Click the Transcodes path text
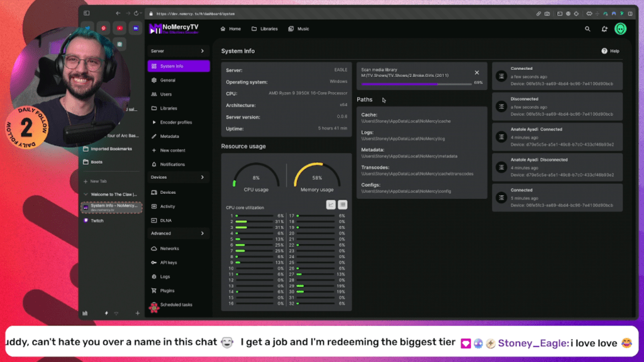Screen dimensions: 644x362 (418, 174)
